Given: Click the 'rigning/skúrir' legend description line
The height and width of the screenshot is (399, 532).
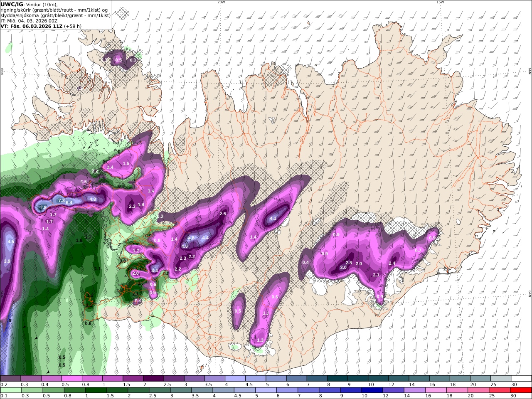Looking at the screenshot, I should point(54,10).
